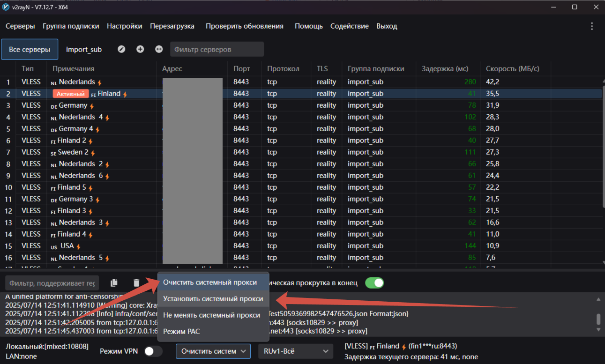Toggle auto-scroll to end switch
This screenshot has width=605, height=364.
click(374, 282)
